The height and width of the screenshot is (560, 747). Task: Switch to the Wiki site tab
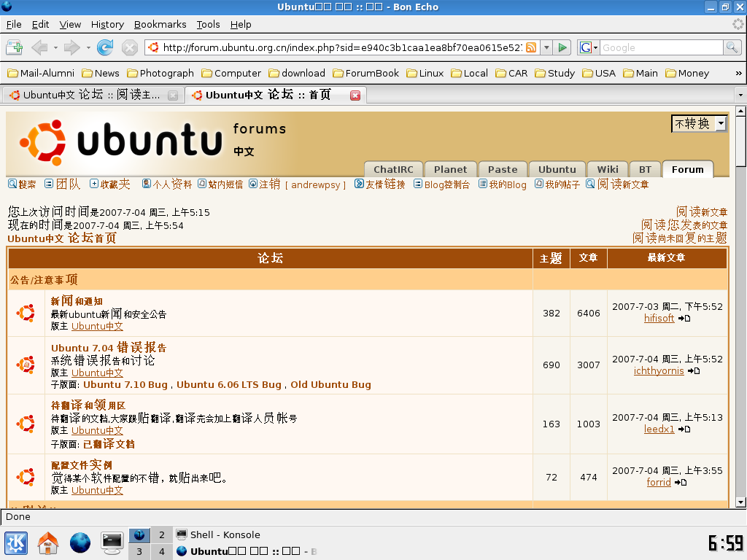click(608, 169)
